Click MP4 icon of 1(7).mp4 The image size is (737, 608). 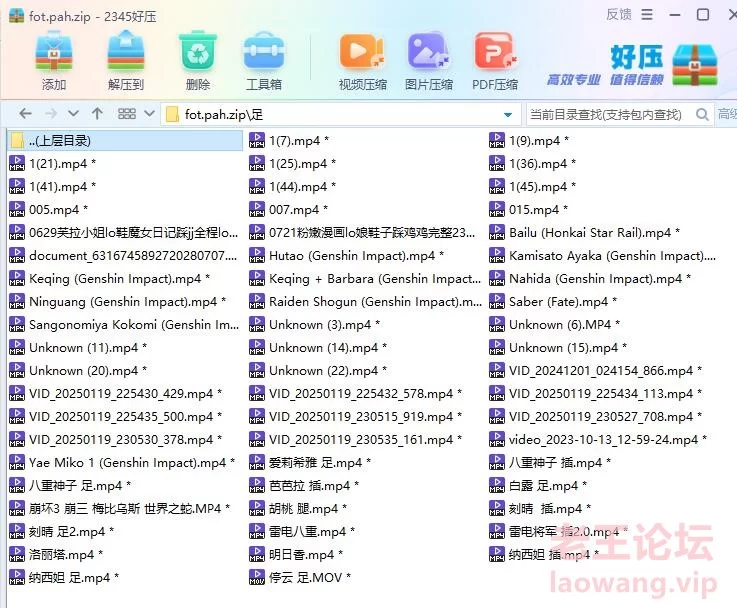[x=257, y=140]
